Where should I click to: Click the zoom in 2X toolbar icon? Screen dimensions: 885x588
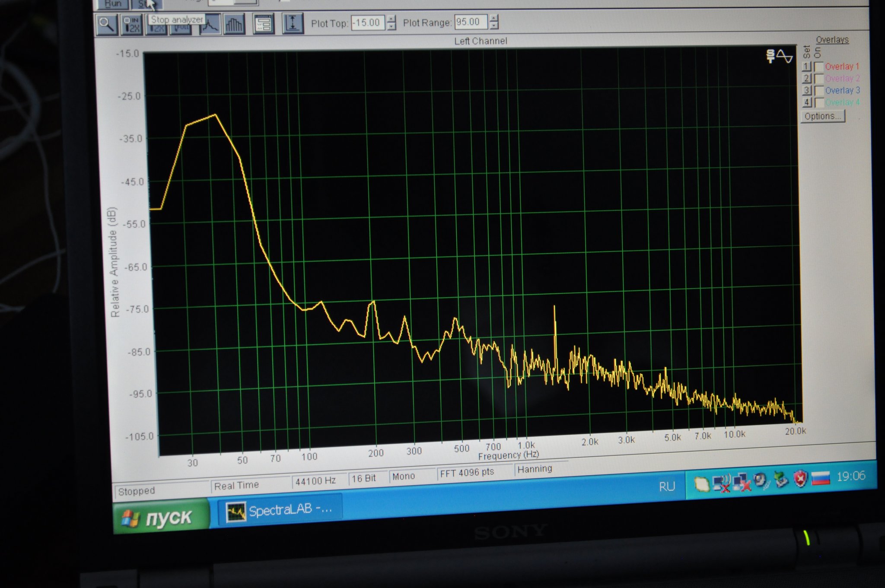(131, 25)
